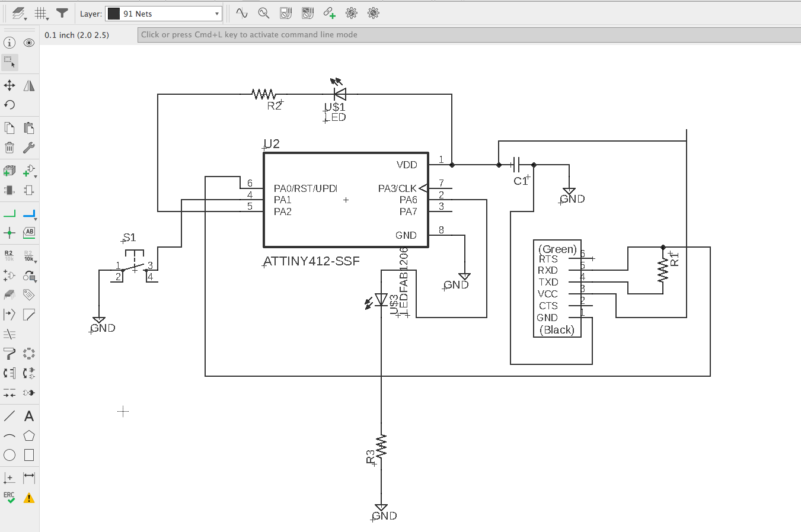This screenshot has width=801, height=532.
Task: Click the simulation sine wave icon
Action: tap(241, 13)
